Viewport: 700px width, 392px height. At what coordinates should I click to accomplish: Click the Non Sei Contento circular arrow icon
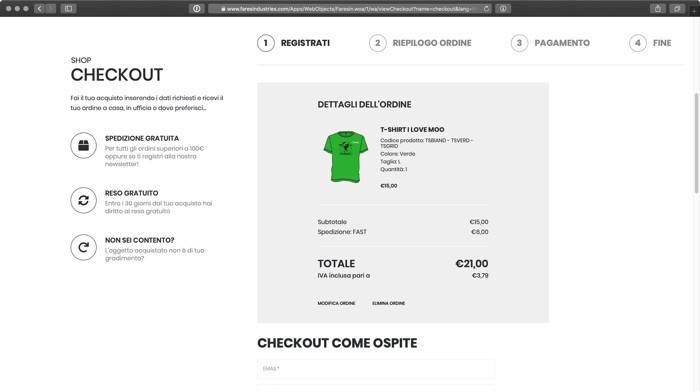coord(83,247)
